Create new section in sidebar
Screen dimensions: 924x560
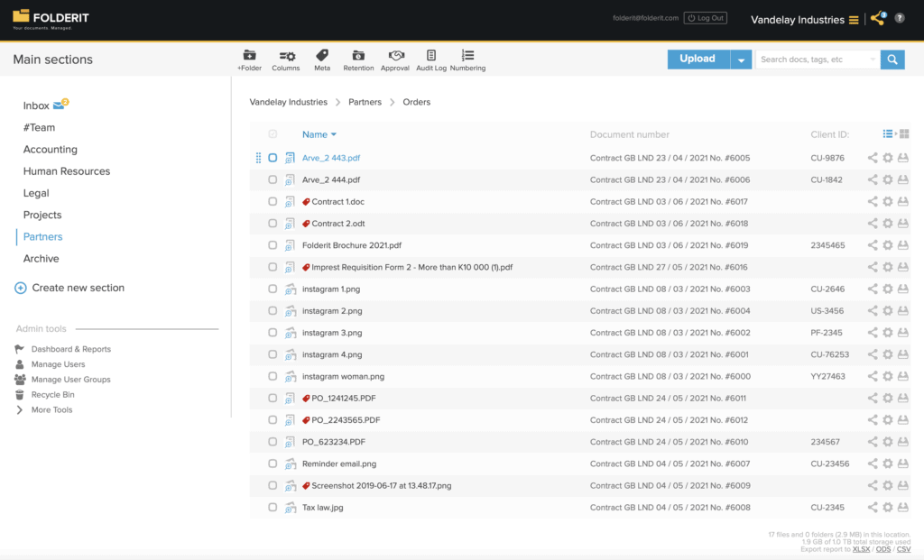point(69,288)
